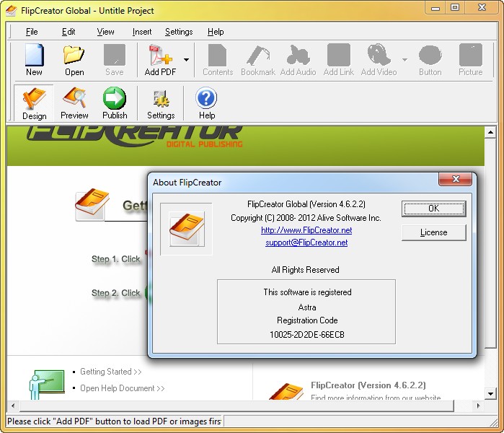Click the Bookmark toolbar icon
The height and width of the screenshot is (433, 504).
pos(258,60)
